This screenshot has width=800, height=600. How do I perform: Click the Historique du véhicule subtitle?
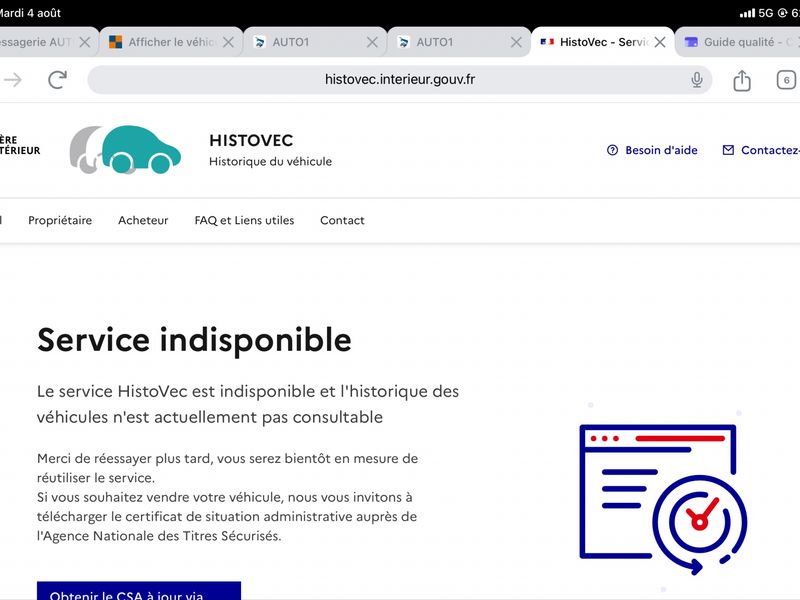270,162
